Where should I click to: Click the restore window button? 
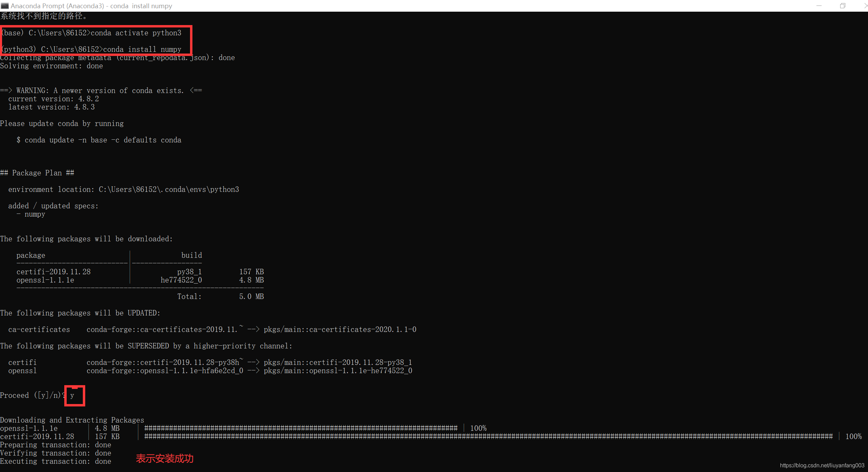coord(843,6)
